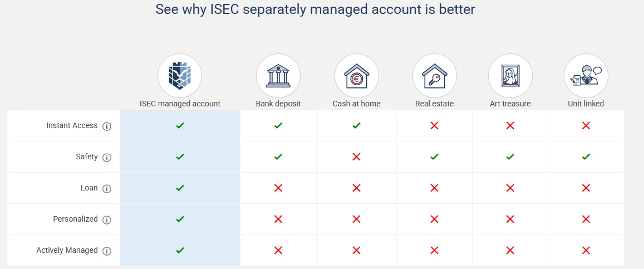Click the Cash at home icon
This screenshot has width=644, height=269.
(356, 76)
